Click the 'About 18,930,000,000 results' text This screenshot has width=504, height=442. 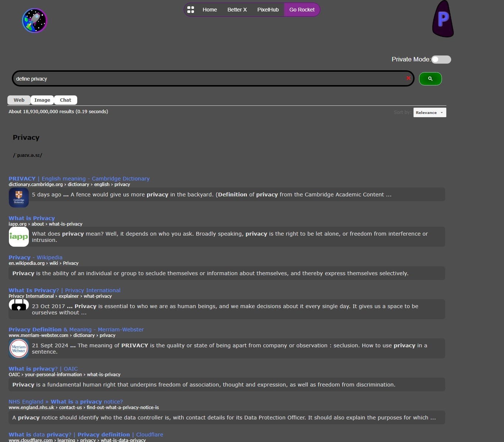pos(58,111)
